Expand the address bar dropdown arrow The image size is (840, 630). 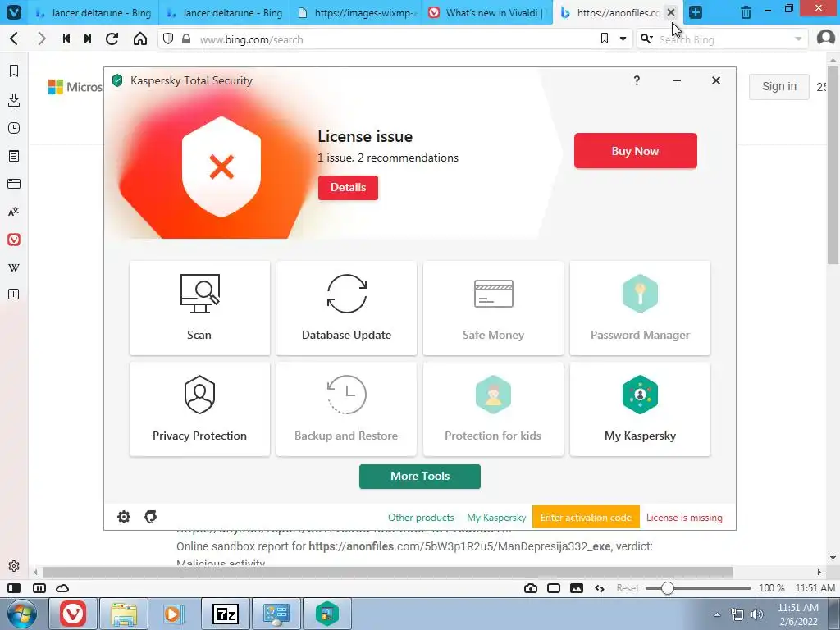pyautogui.click(x=623, y=39)
